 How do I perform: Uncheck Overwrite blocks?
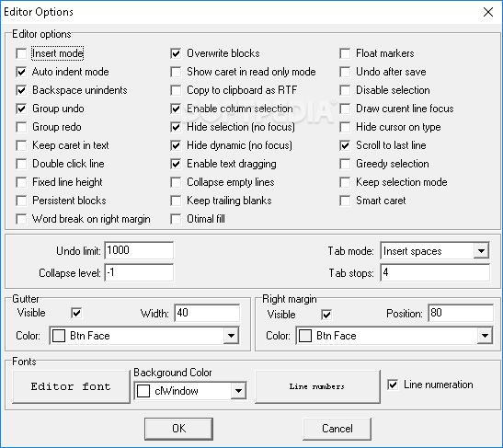click(176, 53)
